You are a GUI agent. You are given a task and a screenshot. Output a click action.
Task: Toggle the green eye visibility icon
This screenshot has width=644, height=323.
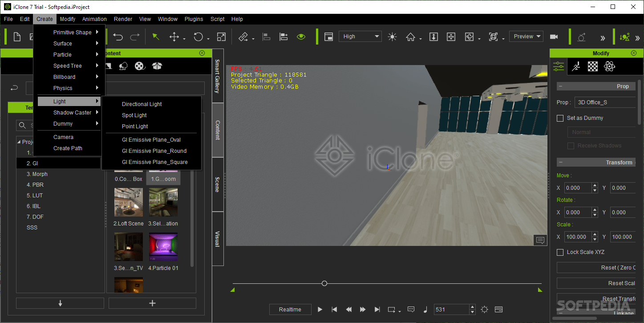301,37
